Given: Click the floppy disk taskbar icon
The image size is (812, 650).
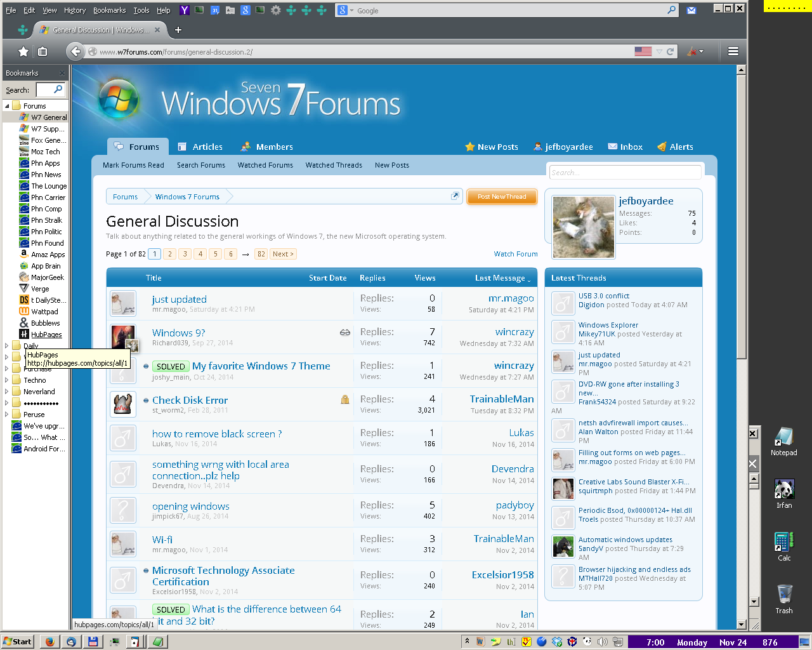Looking at the screenshot, I should point(93,642).
